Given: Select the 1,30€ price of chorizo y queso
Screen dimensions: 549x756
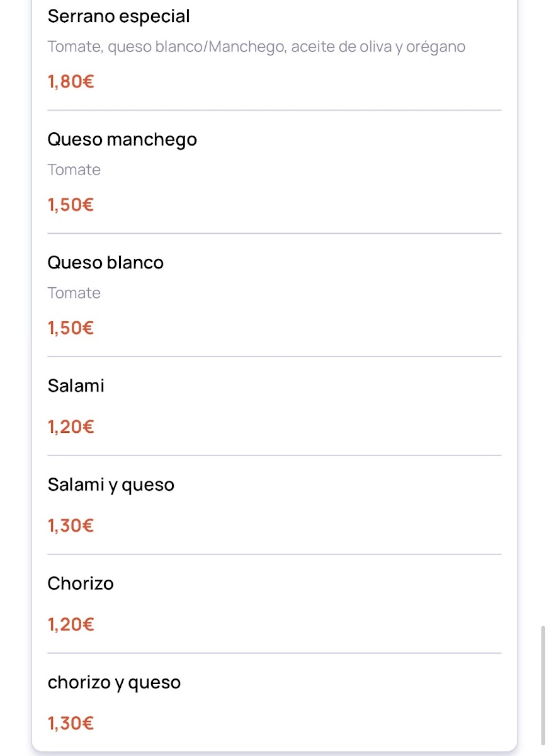Looking at the screenshot, I should (71, 723).
